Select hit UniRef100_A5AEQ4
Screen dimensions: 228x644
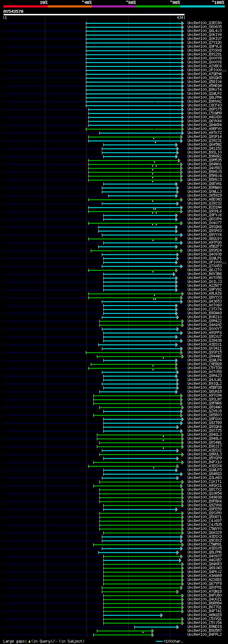click(204, 86)
